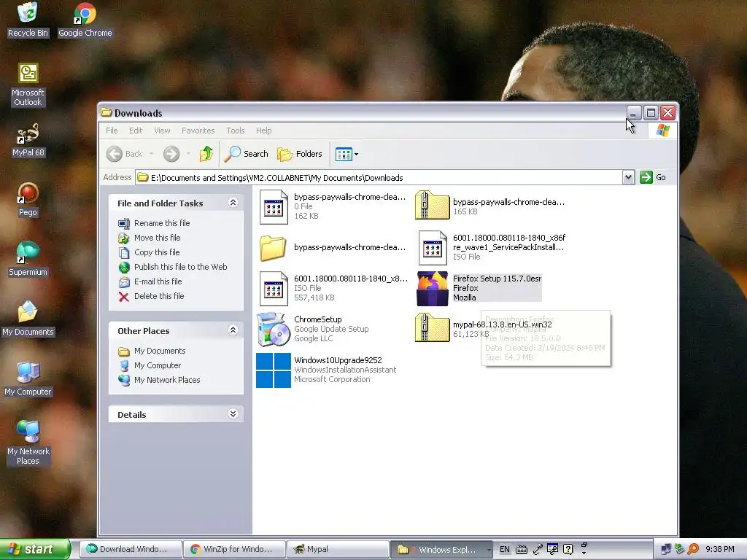747x560 pixels.
Task: Select My Computer icon on desktop
Action: [x=28, y=378]
